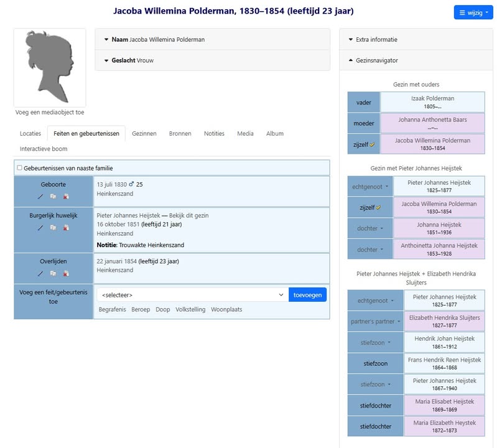Open Pieter Johannes Heijstek link in huwelijk event
This screenshot has width=497, height=448.
[128, 215]
